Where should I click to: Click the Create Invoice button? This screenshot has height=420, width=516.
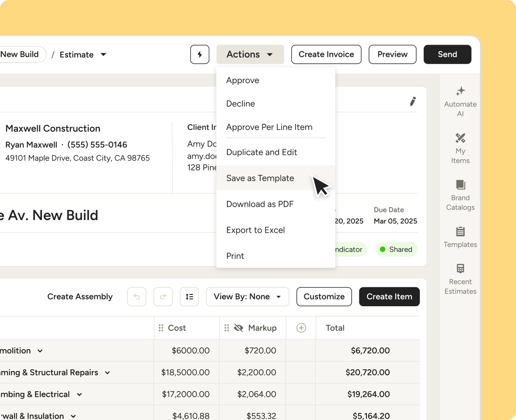(326, 55)
